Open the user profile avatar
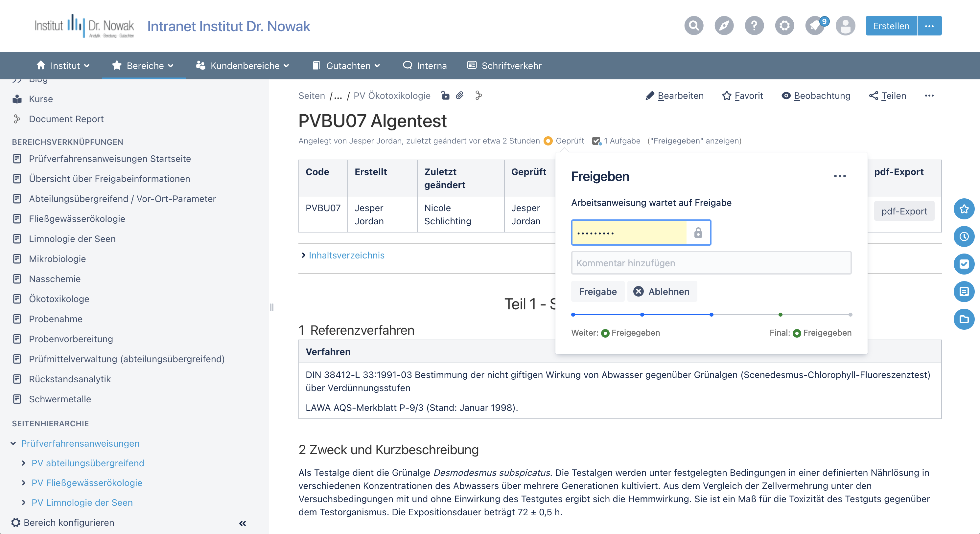Screen dimensions: 980x534 [845, 26]
